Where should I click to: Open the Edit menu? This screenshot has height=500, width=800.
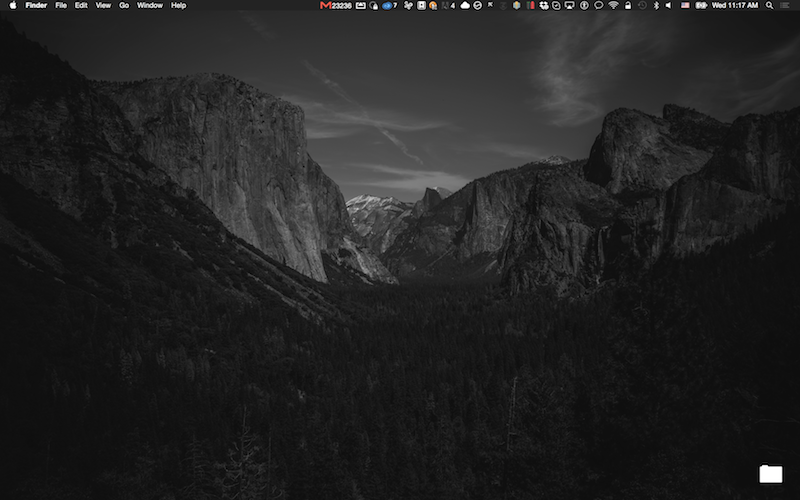tap(81, 5)
